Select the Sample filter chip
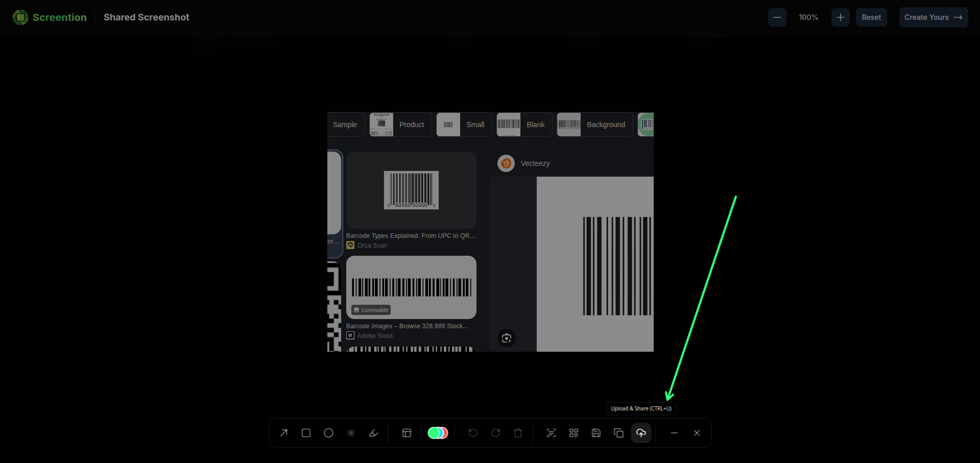Screen dimensions: 980x463 (345, 125)
